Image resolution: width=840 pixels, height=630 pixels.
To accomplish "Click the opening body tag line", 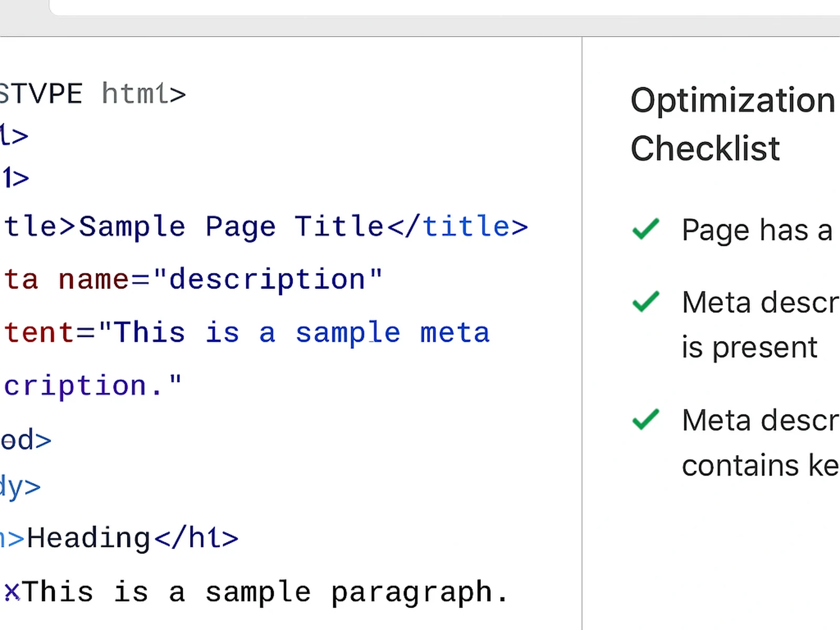I will (20, 487).
